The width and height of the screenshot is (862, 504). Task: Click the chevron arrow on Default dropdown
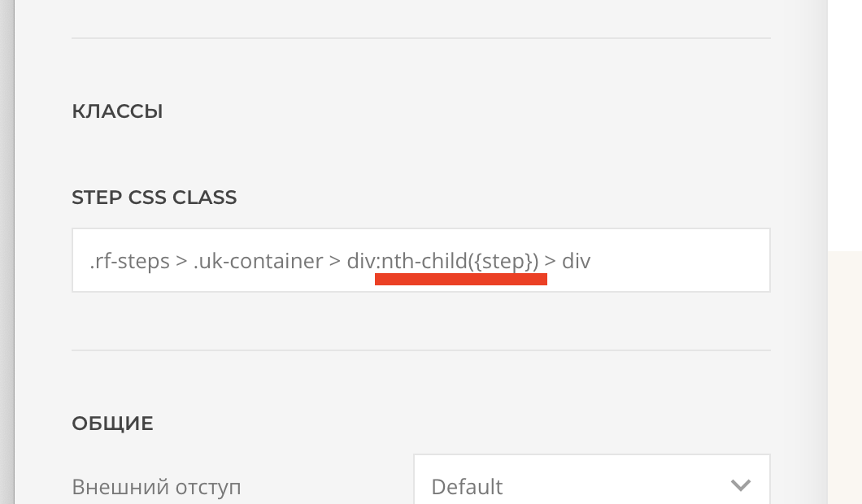[740, 486]
